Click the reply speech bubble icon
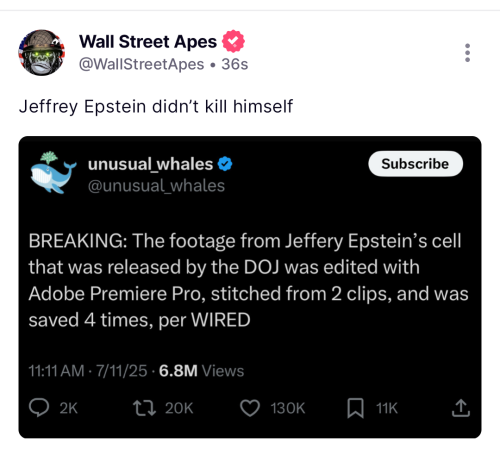 click(x=39, y=408)
